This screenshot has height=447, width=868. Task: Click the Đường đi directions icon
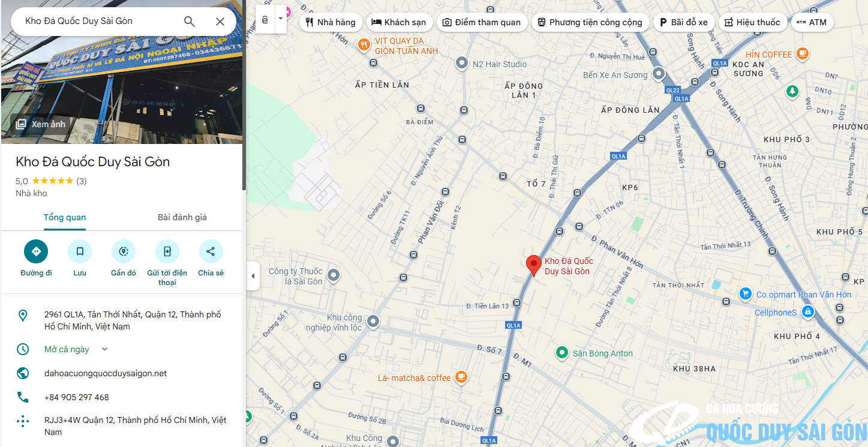36,251
